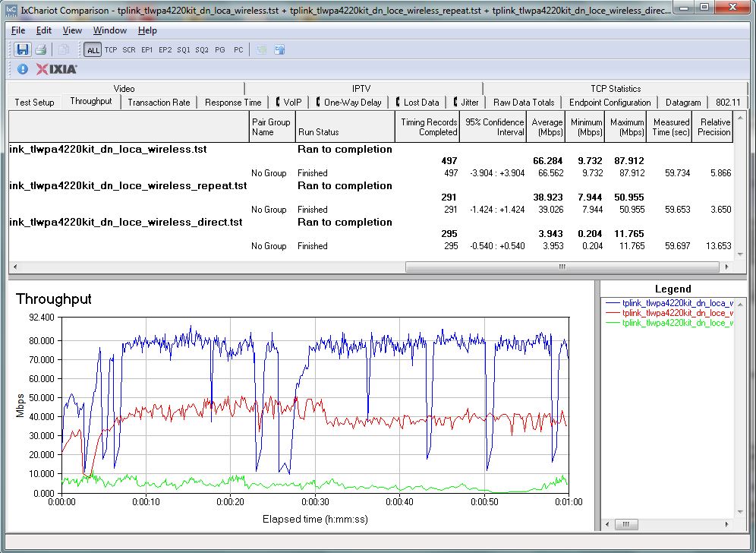
Task: Toggle the PG filter button
Action: point(220,49)
